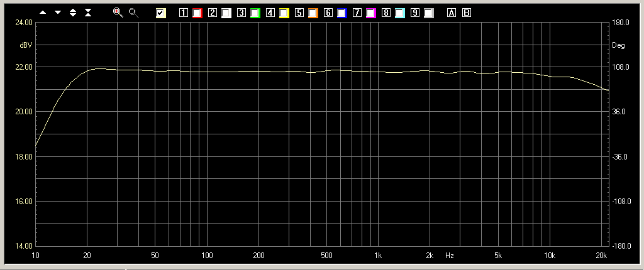
Task: Click the 20k frequency axis label
Action: tap(601, 256)
